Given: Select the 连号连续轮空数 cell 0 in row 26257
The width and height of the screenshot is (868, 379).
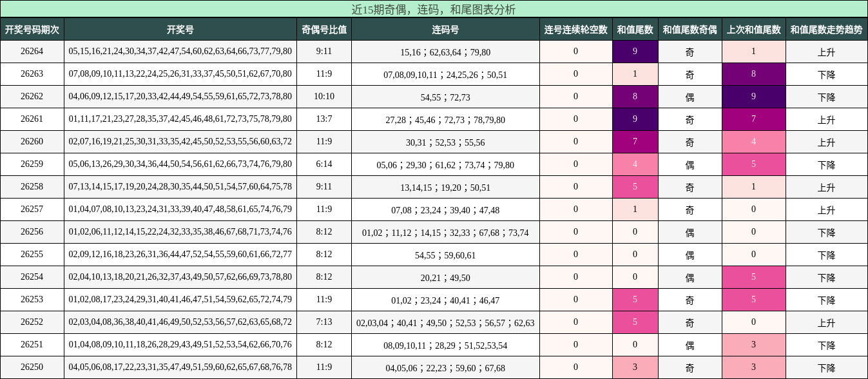Looking at the screenshot, I should click(576, 209).
